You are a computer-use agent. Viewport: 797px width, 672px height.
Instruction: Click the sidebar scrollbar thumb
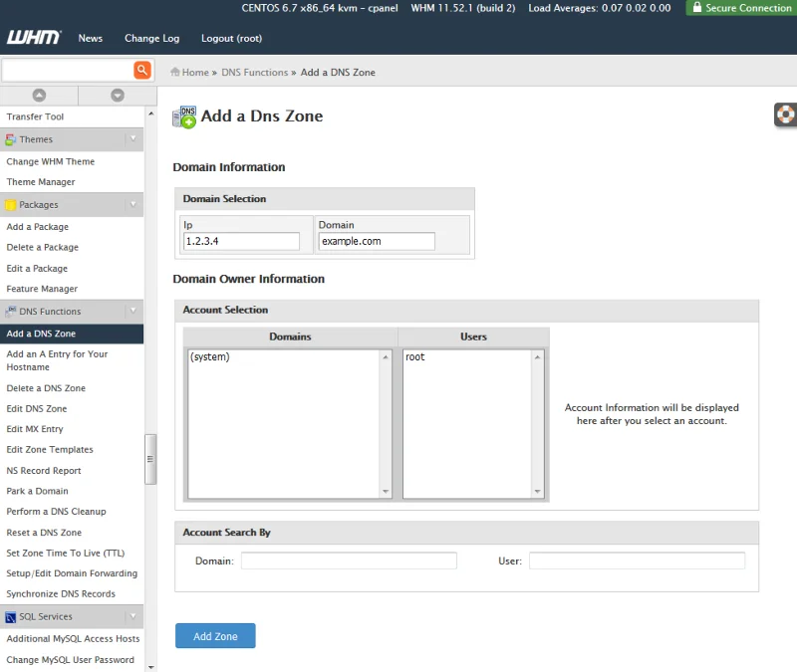(x=150, y=459)
